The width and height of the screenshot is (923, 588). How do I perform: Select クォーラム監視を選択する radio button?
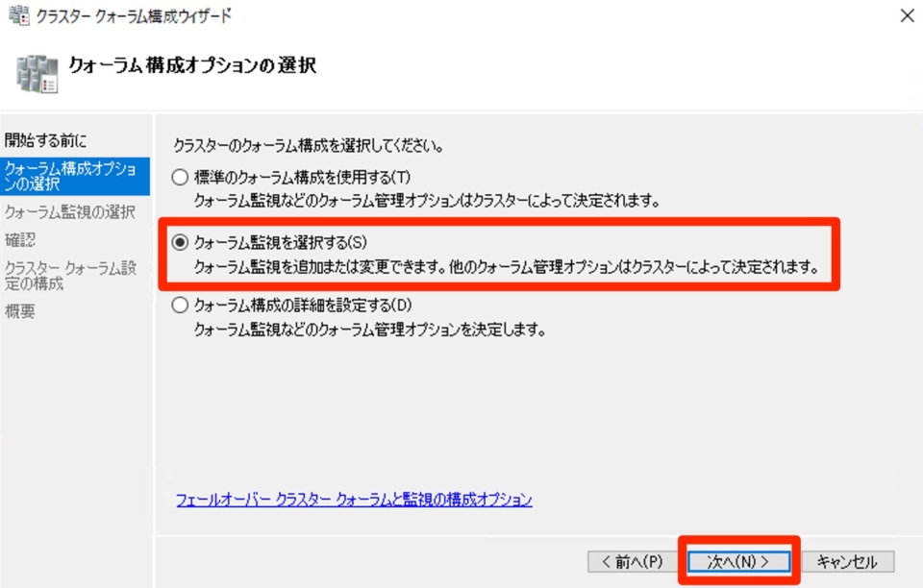pos(180,242)
